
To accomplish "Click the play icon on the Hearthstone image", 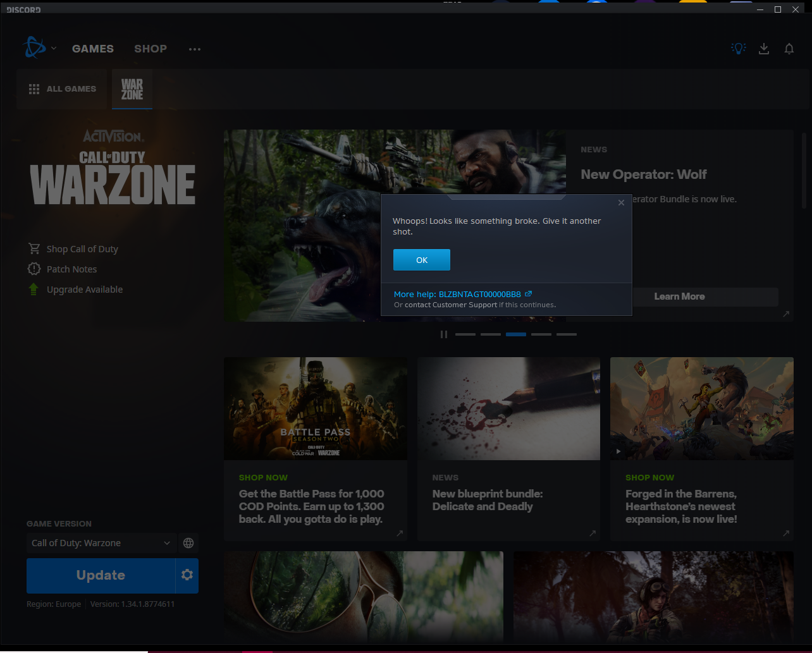I will [618, 451].
